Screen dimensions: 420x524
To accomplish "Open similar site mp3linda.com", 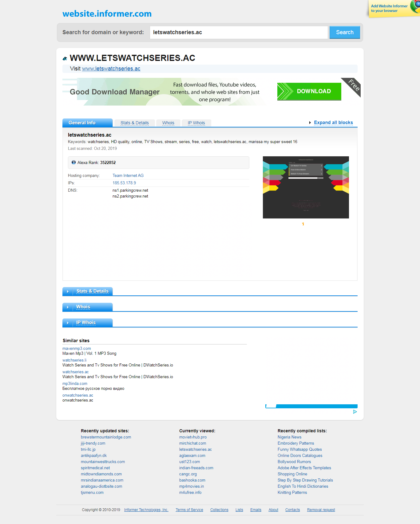I will pos(75,384).
